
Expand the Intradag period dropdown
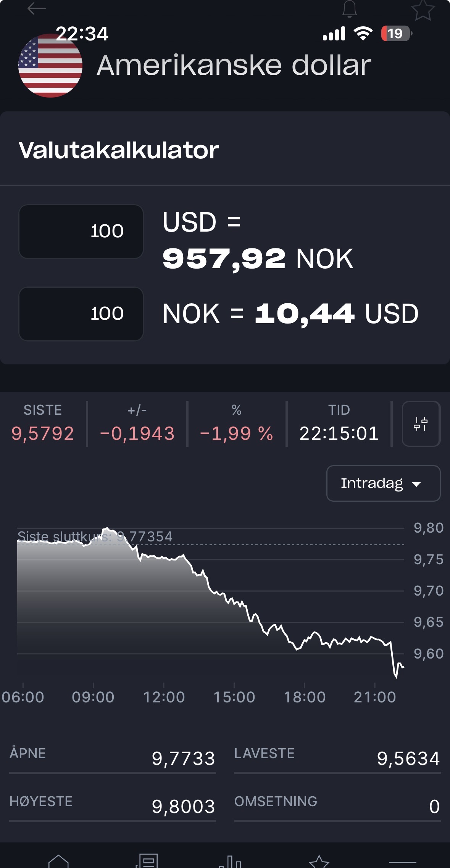click(383, 483)
